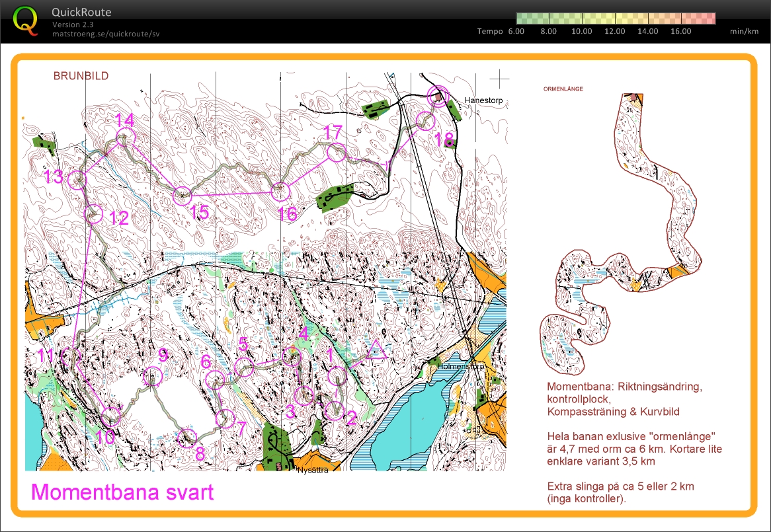The width and height of the screenshot is (771, 532).
Task: Click control circle 4
Action: (x=292, y=357)
